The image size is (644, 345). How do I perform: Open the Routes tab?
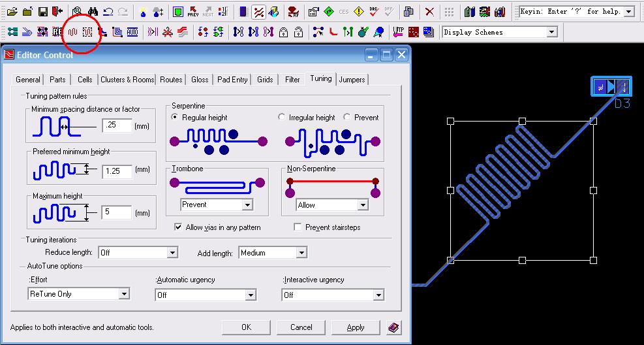[171, 80]
